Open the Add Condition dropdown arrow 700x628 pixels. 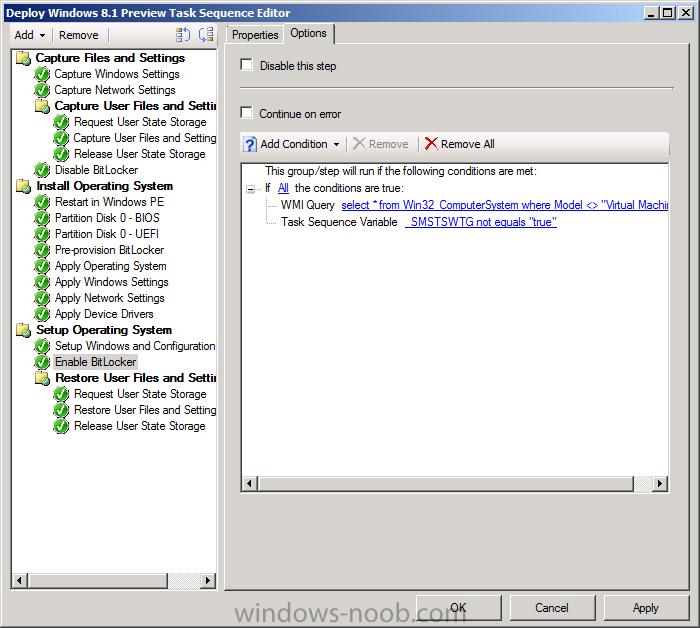[x=336, y=144]
